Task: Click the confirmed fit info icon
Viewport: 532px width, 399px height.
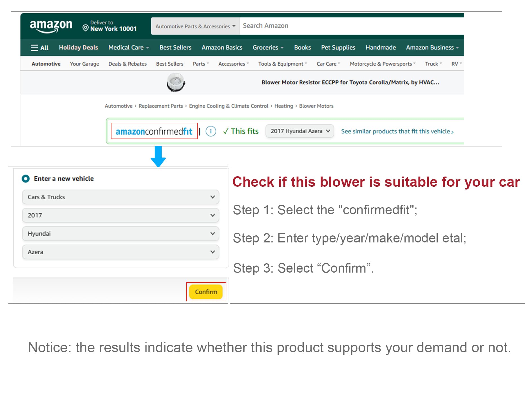Action: pyautogui.click(x=211, y=131)
